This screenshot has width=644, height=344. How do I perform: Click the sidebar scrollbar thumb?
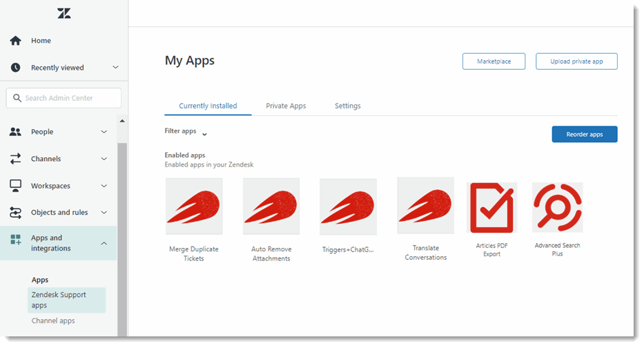[x=122, y=240]
